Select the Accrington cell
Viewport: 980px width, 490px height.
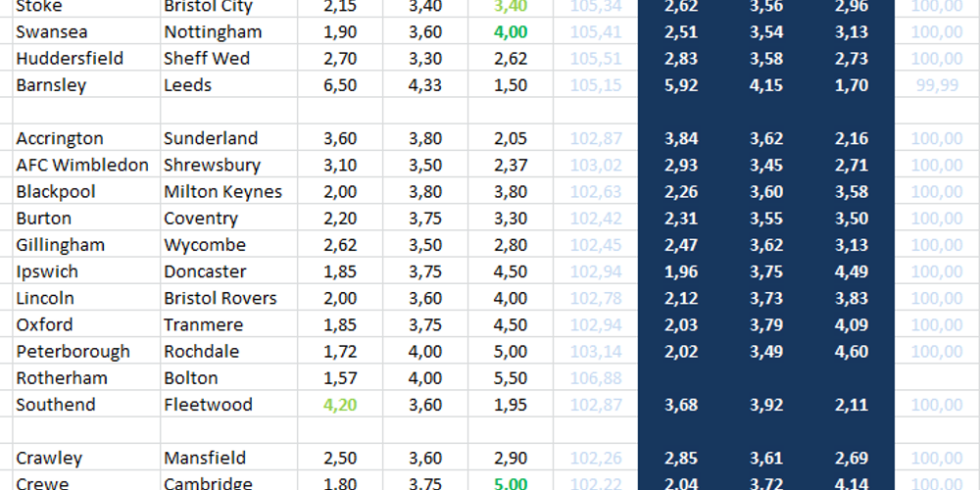[86, 138]
